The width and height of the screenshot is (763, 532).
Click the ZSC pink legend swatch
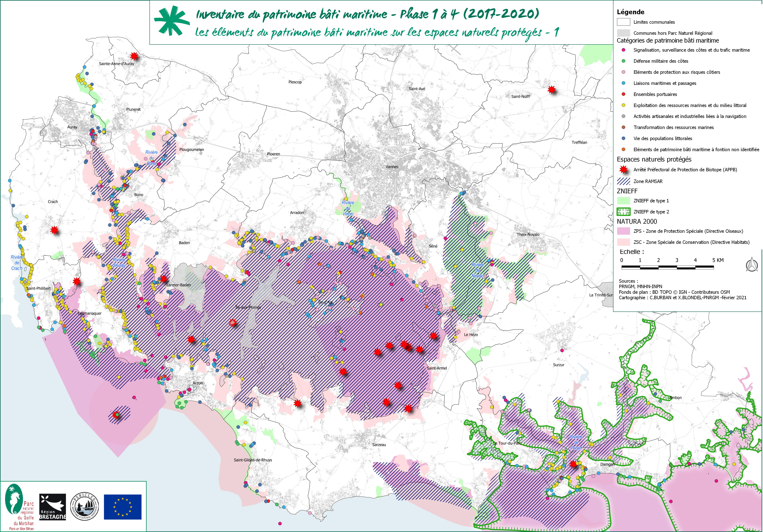pos(623,242)
